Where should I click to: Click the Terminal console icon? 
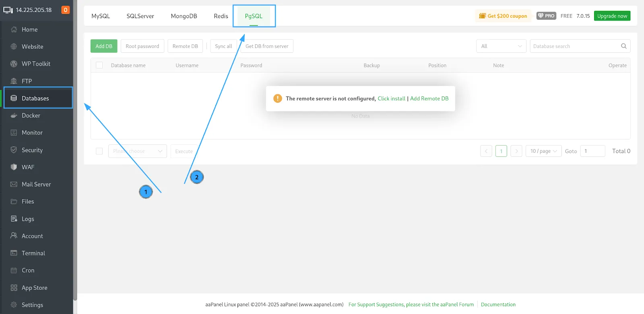(x=14, y=253)
